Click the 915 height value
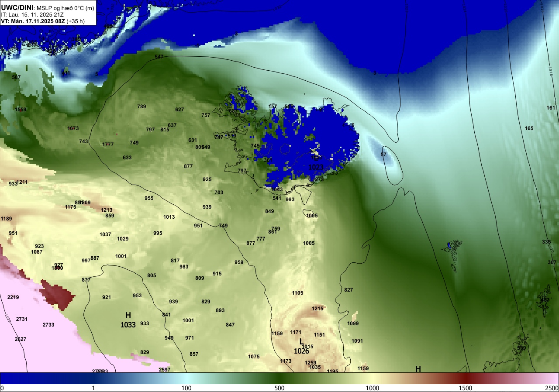Screen dimensions: 559x392 217,274
